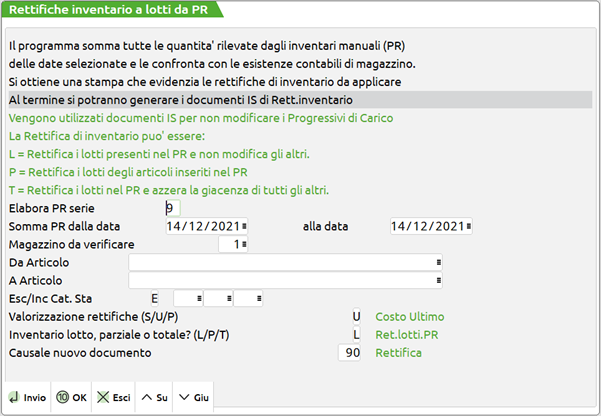Open the calendar picker for 'Somma PR dalla data'
This screenshot has height=416, width=601.
pyautogui.click(x=245, y=226)
